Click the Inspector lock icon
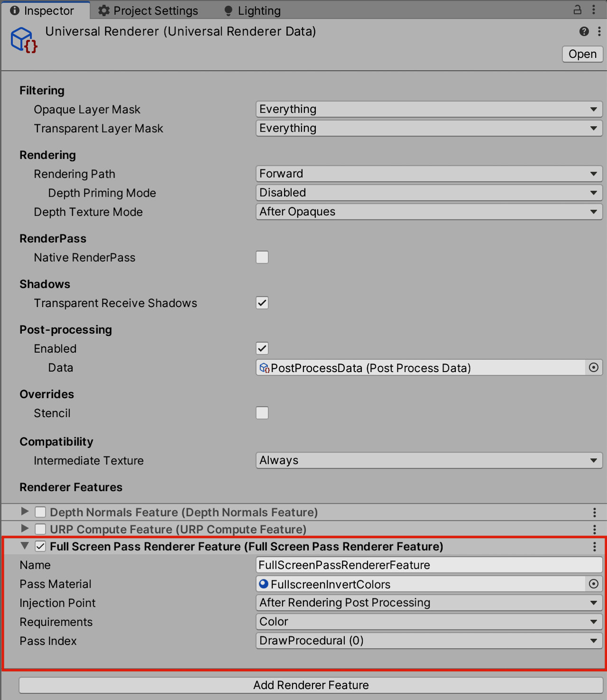Image resolution: width=607 pixels, height=700 pixels. point(577,9)
